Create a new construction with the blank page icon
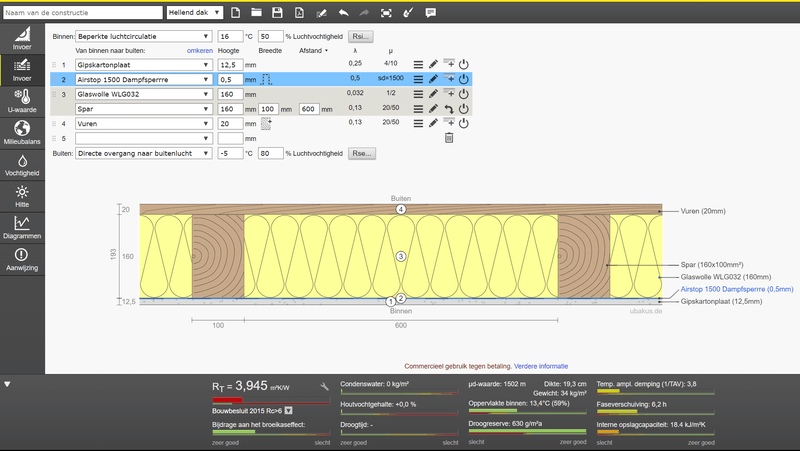This screenshot has width=800, height=451. pos(235,13)
